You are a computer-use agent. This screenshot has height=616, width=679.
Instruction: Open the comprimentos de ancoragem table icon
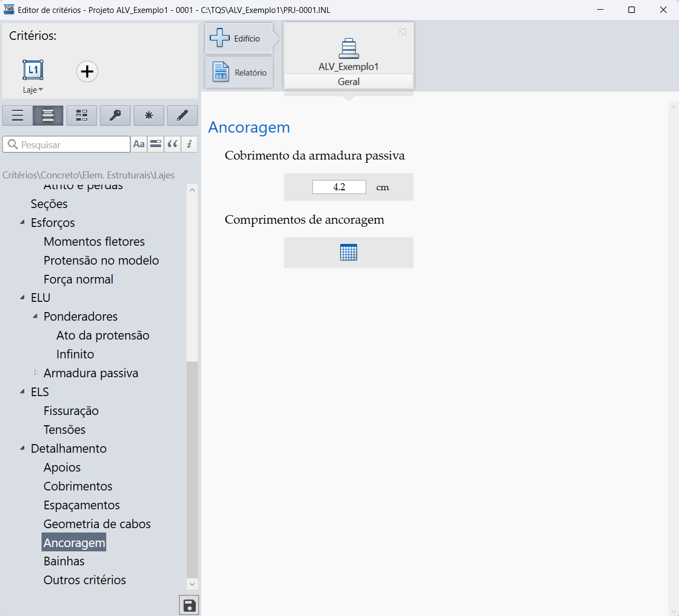pos(348,252)
